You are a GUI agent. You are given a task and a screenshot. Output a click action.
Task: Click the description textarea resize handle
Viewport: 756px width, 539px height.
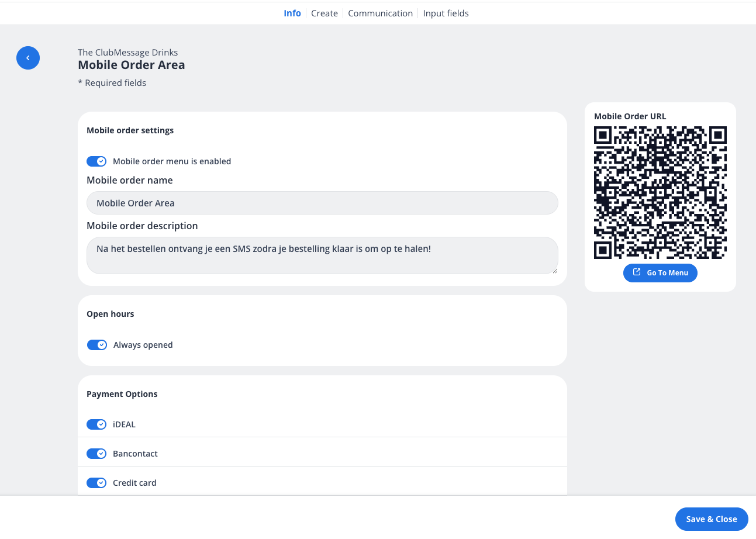point(555,271)
